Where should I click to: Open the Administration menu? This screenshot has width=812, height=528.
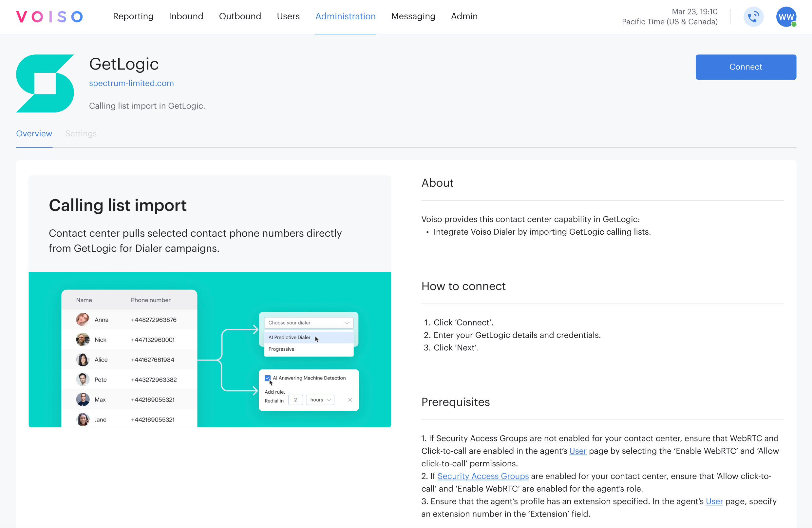345,16
